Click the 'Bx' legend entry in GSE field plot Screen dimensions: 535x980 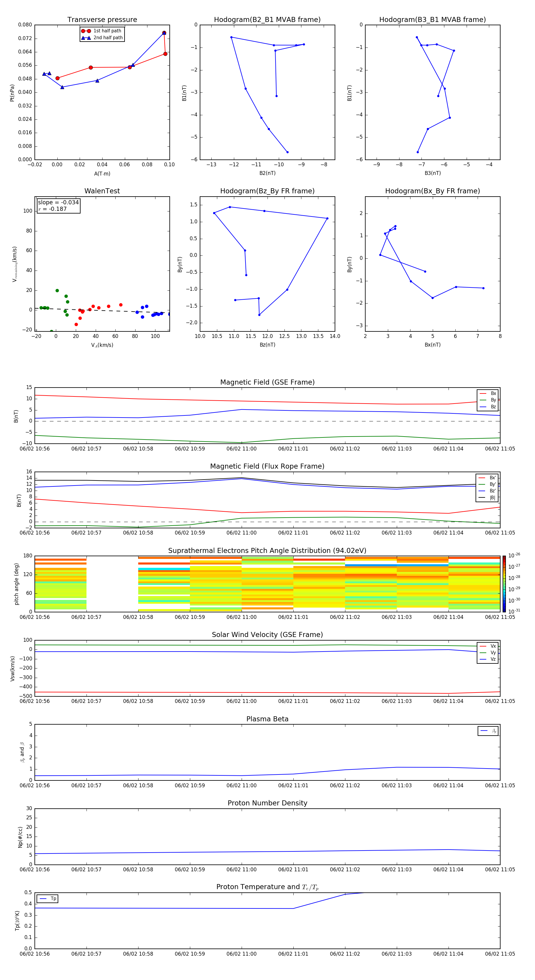pos(488,393)
